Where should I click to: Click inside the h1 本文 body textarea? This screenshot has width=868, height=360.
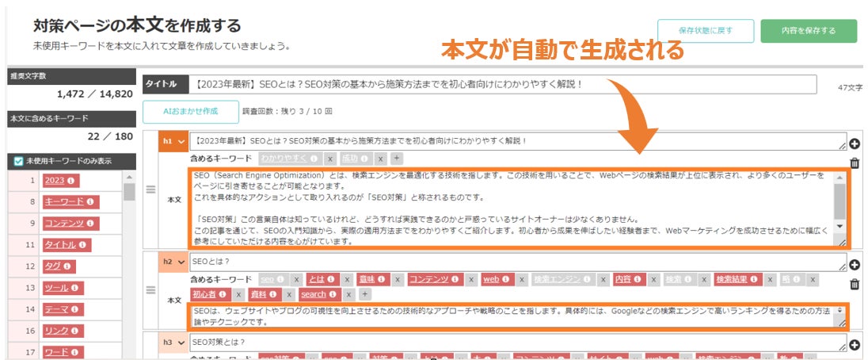[x=512, y=208]
